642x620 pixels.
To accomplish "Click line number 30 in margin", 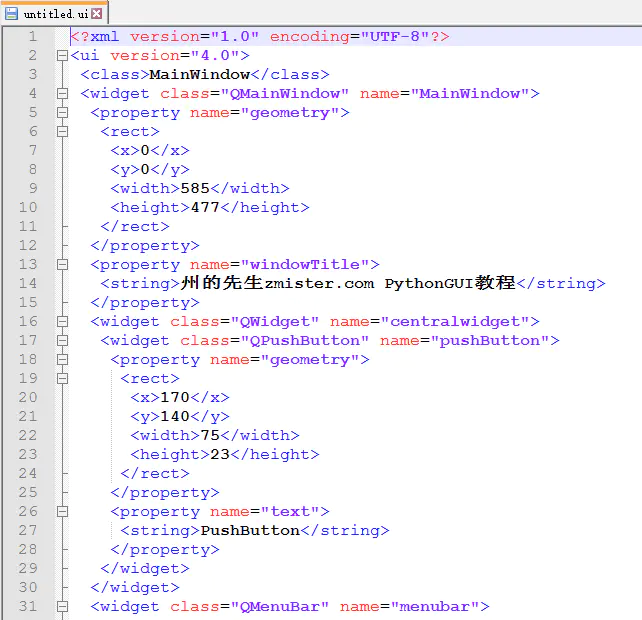I will point(28,587).
